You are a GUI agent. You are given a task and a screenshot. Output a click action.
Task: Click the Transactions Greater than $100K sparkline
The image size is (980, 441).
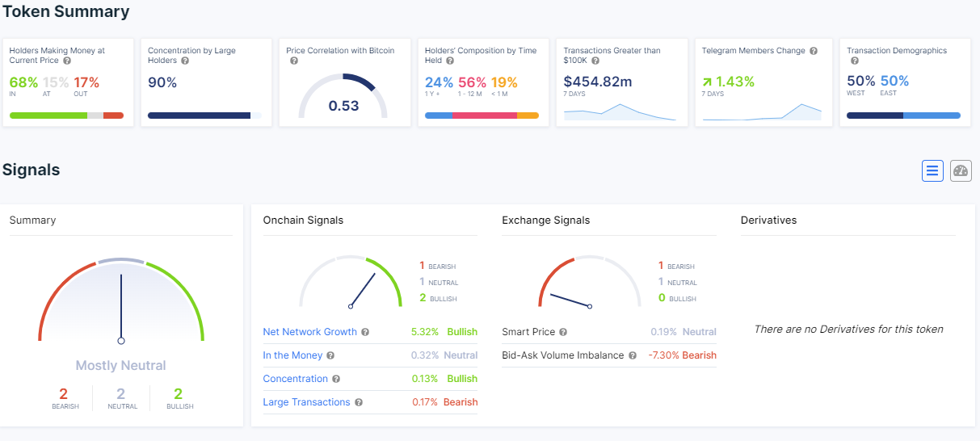(x=620, y=111)
